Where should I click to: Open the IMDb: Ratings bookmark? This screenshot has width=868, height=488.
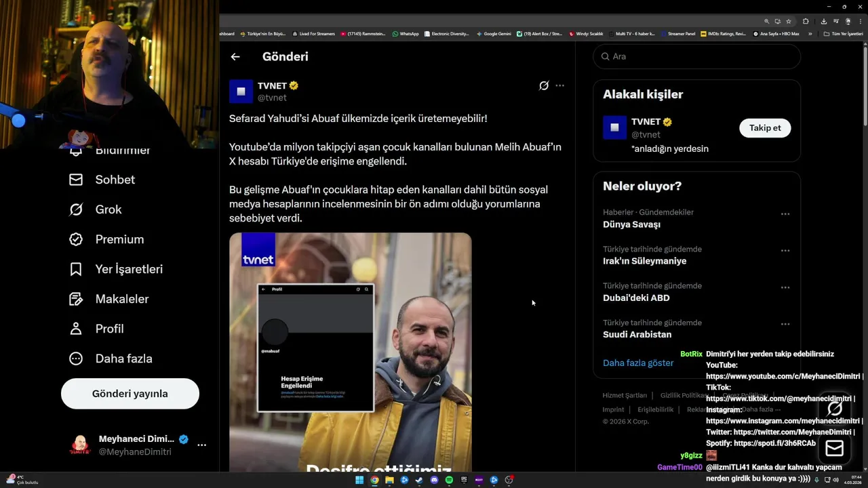click(724, 34)
